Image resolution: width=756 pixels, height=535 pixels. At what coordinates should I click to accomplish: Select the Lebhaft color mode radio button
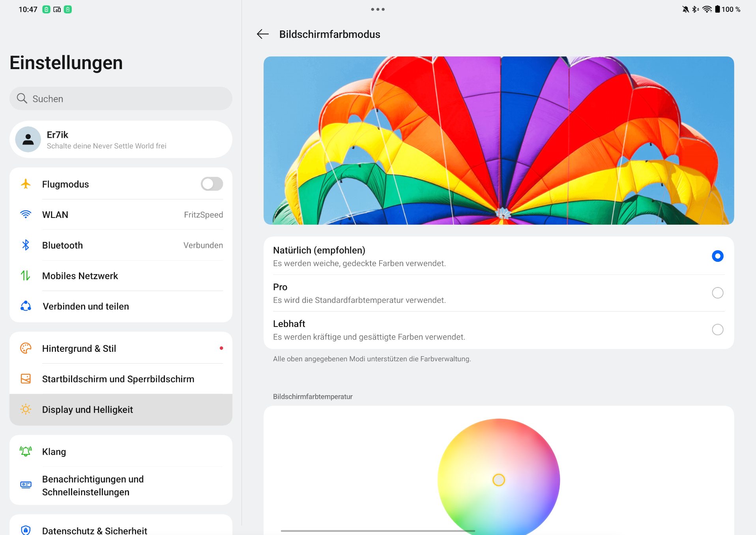[x=717, y=330]
